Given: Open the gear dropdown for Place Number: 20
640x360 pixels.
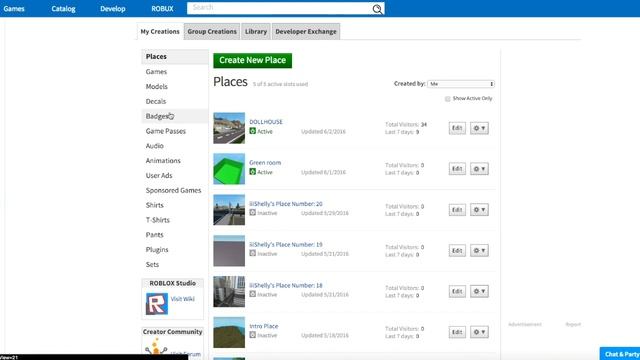Looking at the screenshot, I should [x=479, y=210].
